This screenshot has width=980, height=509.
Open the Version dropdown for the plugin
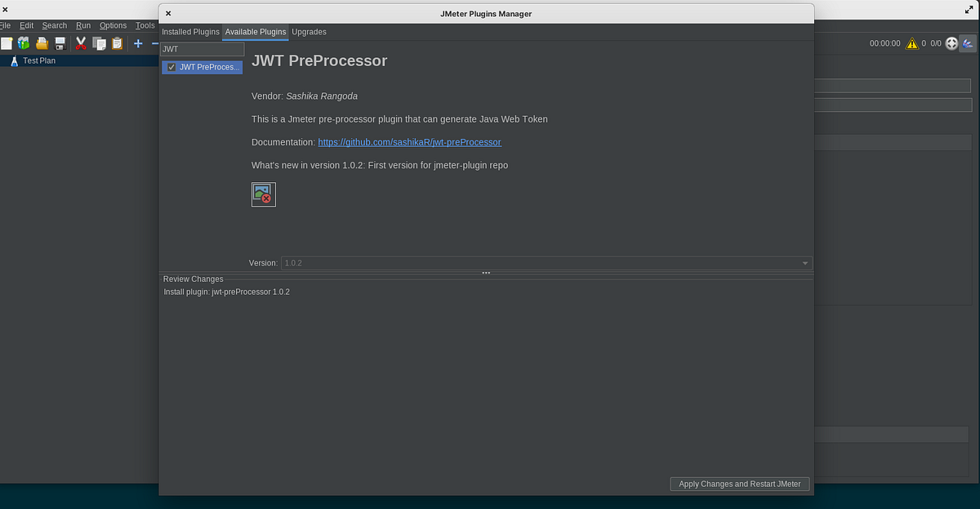[804, 262]
